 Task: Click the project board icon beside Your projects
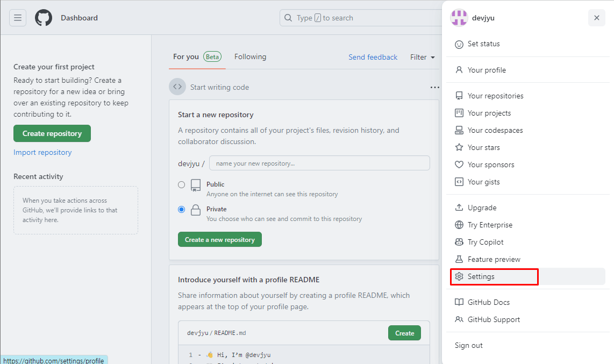click(459, 113)
